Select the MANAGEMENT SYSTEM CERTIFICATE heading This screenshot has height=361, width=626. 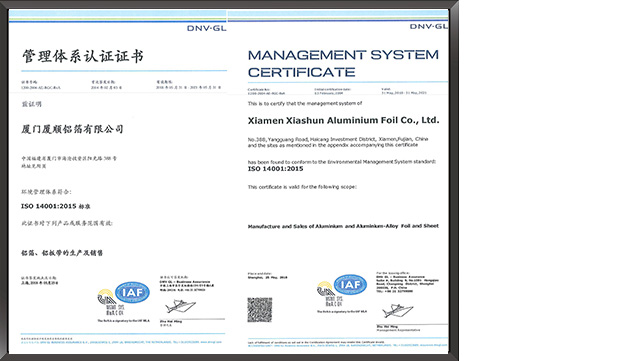click(343, 63)
